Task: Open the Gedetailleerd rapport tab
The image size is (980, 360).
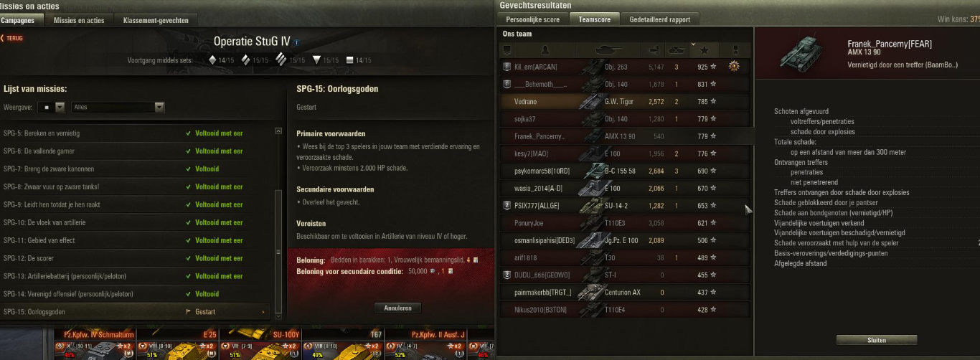Action: coord(660,19)
